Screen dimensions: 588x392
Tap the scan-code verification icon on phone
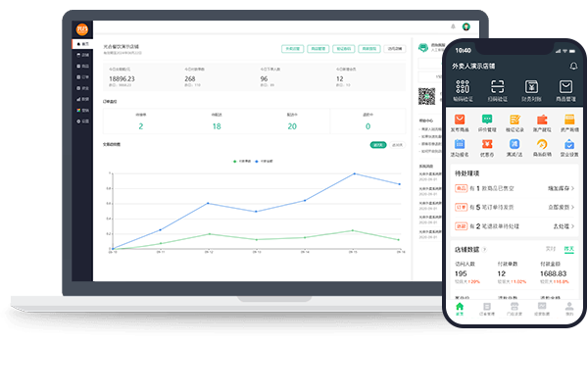tap(497, 86)
